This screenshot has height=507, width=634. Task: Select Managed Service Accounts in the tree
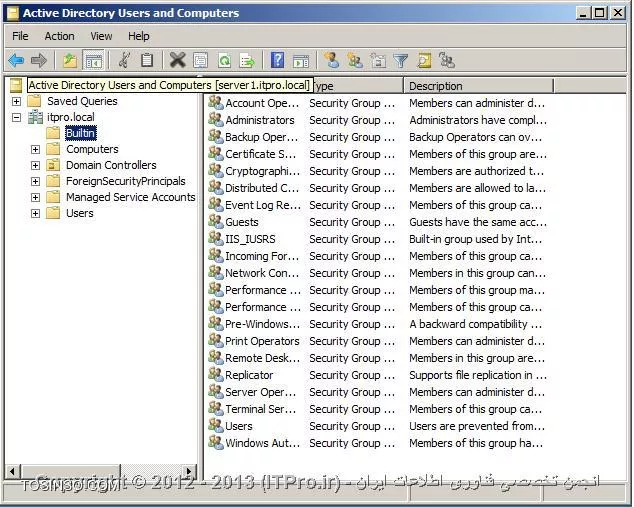coord(131,197)
